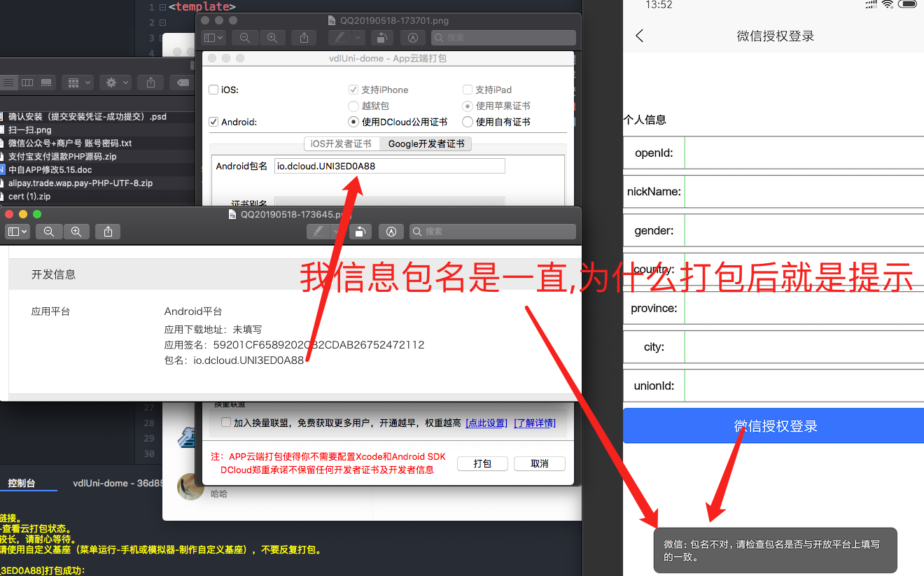Enable the iOS packaging checkbox
The image size is (924, 576).
point(213,90)
